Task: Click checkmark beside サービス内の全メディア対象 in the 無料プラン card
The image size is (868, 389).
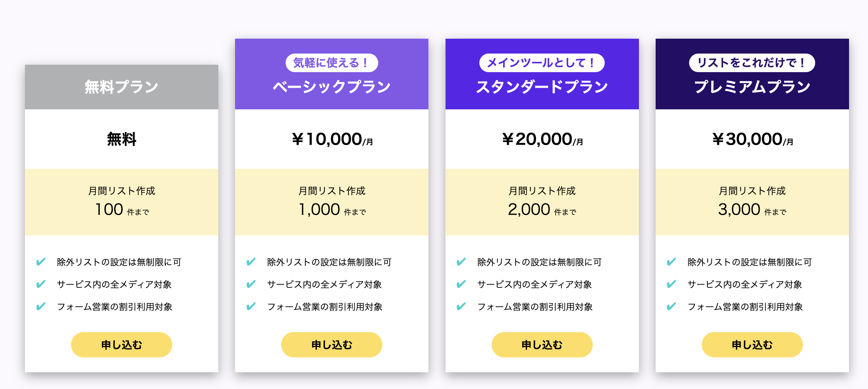Action: [41, 284]
